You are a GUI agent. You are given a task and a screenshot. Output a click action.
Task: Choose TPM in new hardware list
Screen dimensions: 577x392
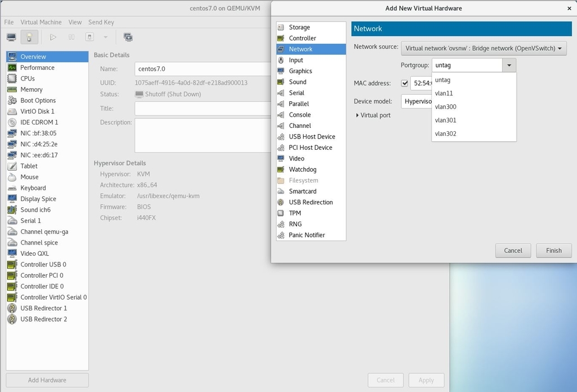coord(311,213)
